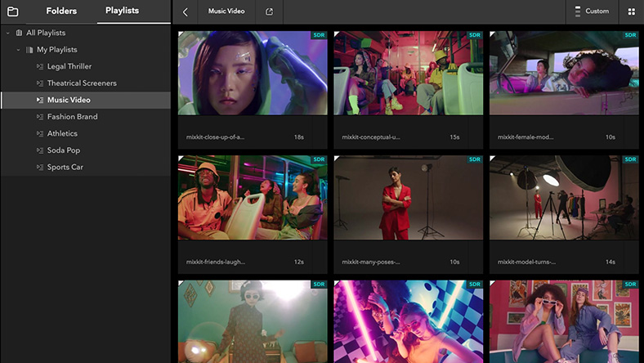Viewport: 644px width, 363px height.
Task: Click playlist icon beside Athletics
Action: pos(40,134)
